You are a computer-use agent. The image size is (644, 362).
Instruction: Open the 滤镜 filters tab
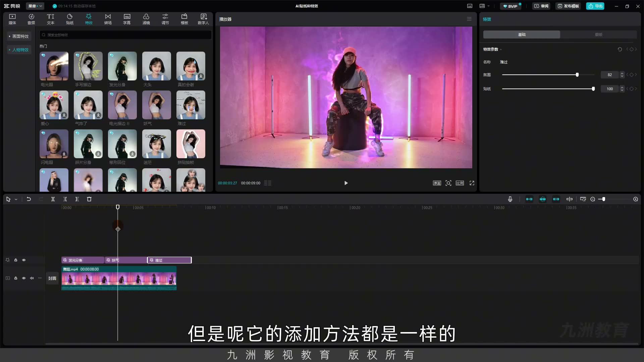point(146,19)
